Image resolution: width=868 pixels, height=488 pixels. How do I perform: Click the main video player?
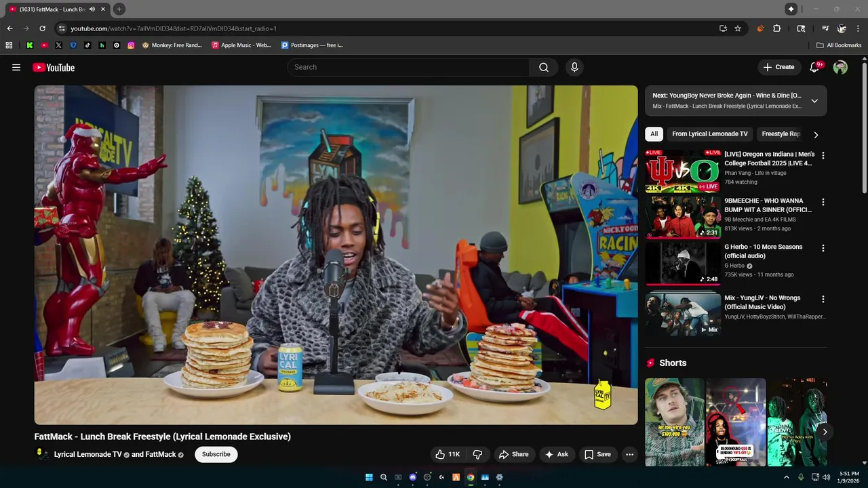tap(336, 255)
